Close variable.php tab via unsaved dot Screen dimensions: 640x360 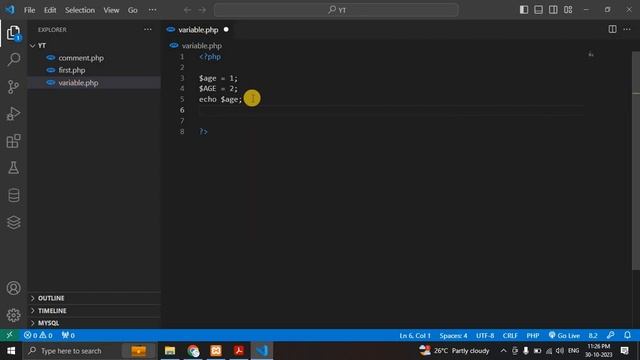pos(226,29)
